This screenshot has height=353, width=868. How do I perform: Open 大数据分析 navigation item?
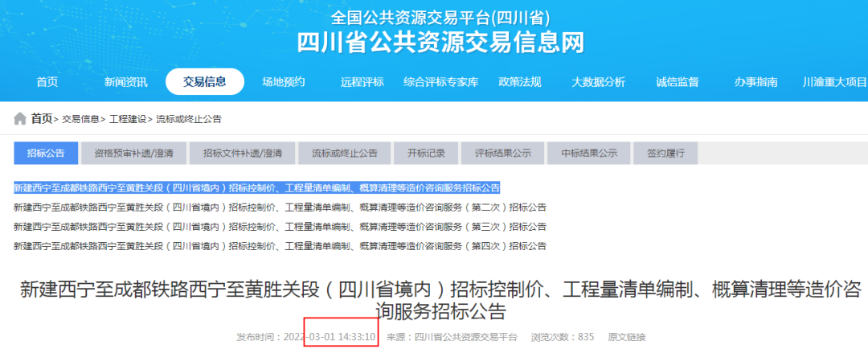coord(599,82)
